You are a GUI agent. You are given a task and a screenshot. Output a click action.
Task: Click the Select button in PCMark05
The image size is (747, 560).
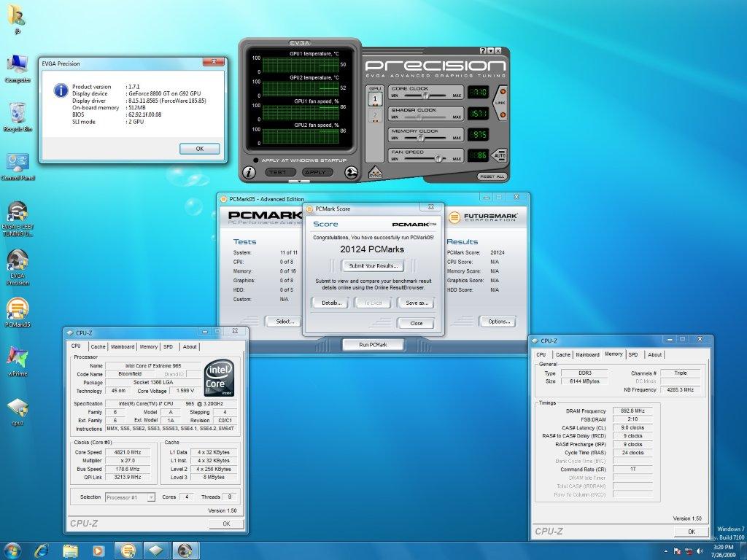point(284,322)
